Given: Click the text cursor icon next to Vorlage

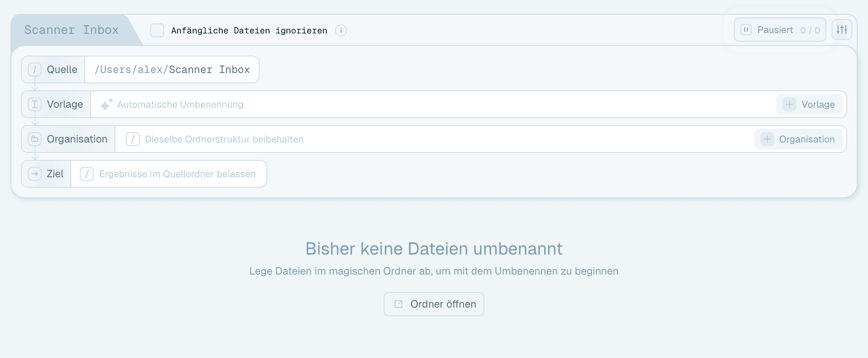Looking at the screenshot, I should click(35, 104).
